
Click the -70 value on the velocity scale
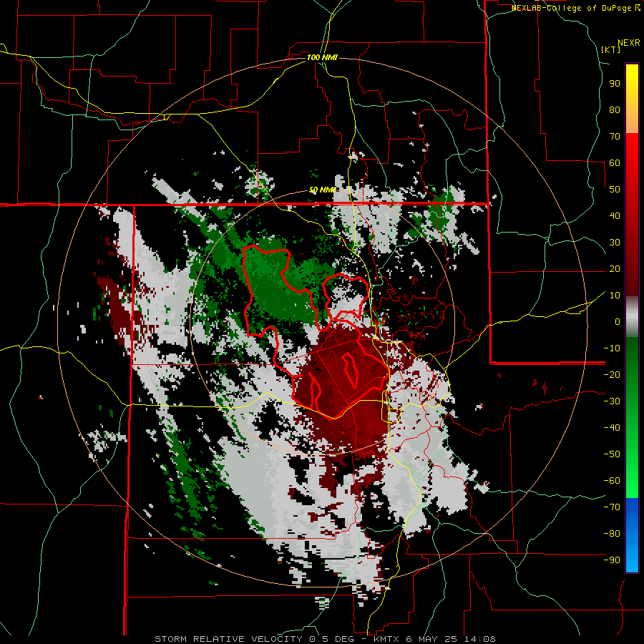click(x=612, y=507)
